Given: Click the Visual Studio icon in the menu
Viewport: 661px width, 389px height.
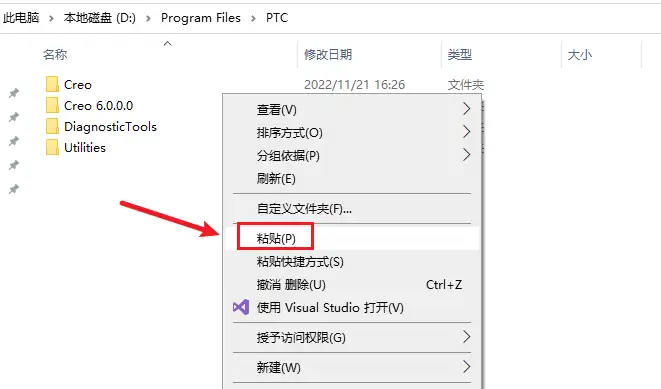Looking at the screenshot, I should (241, 307).
